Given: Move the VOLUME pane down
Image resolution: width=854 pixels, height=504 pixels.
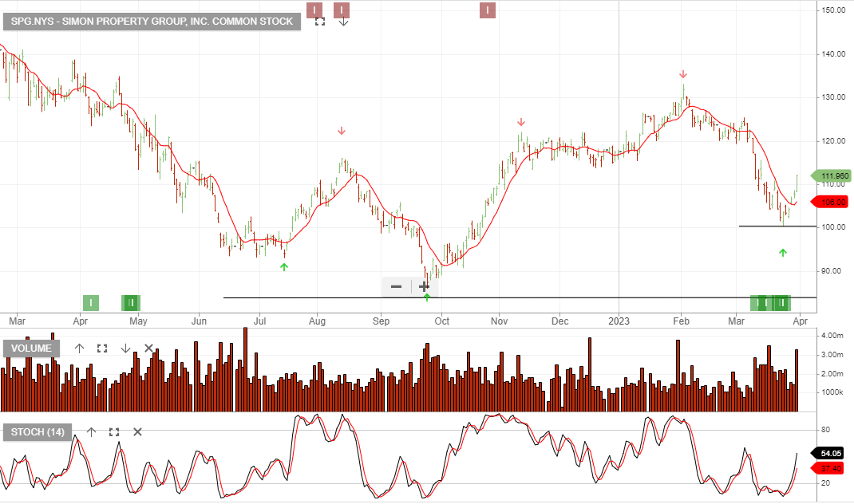Looking at the screenshot, I should click(x=125, y=348).
